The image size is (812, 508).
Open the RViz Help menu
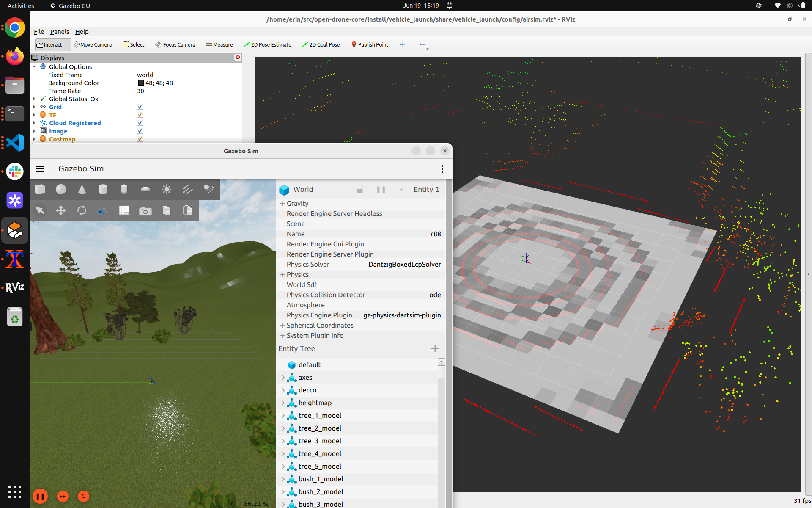point(82,32)
